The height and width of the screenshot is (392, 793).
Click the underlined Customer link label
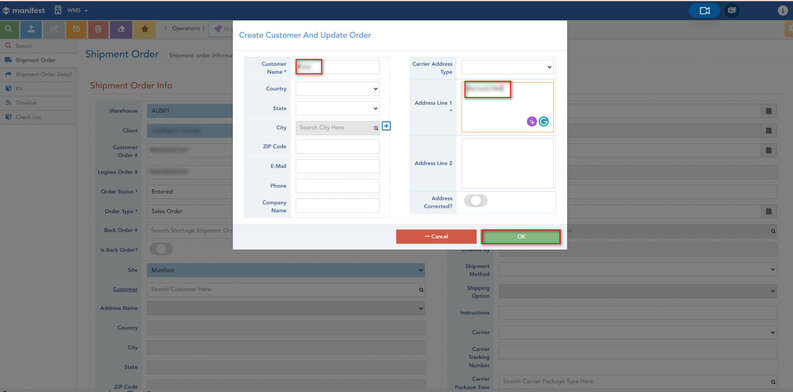(x=125, y=289)
